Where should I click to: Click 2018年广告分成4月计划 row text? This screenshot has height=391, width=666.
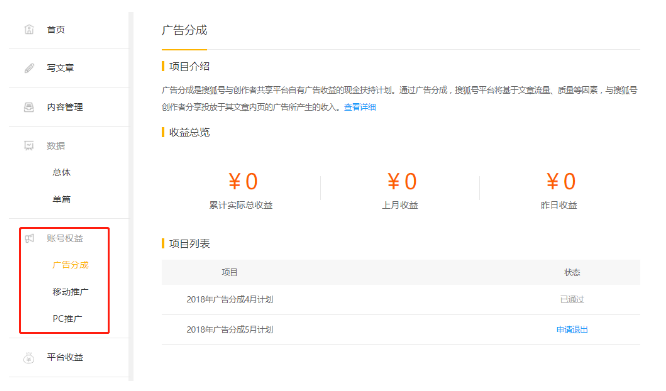tap(230, 299)
